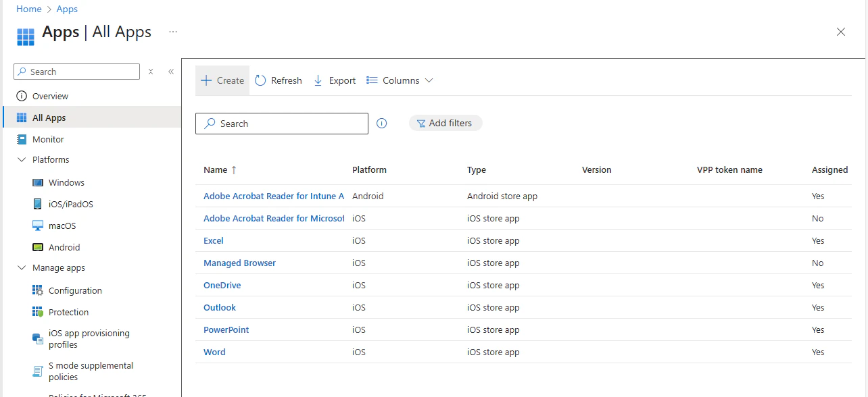Viewport: 868px width, 397px height.
Task: Open the PowerPoint app link
Action: point(226,329)
